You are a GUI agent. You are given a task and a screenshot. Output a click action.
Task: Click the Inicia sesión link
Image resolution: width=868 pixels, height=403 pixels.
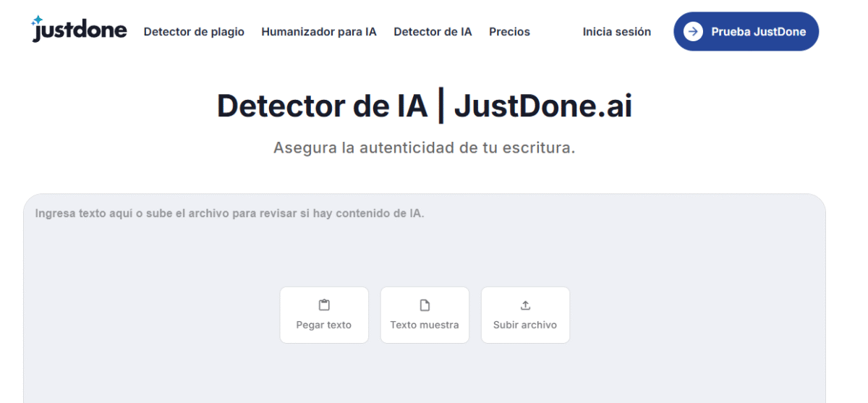616,32
